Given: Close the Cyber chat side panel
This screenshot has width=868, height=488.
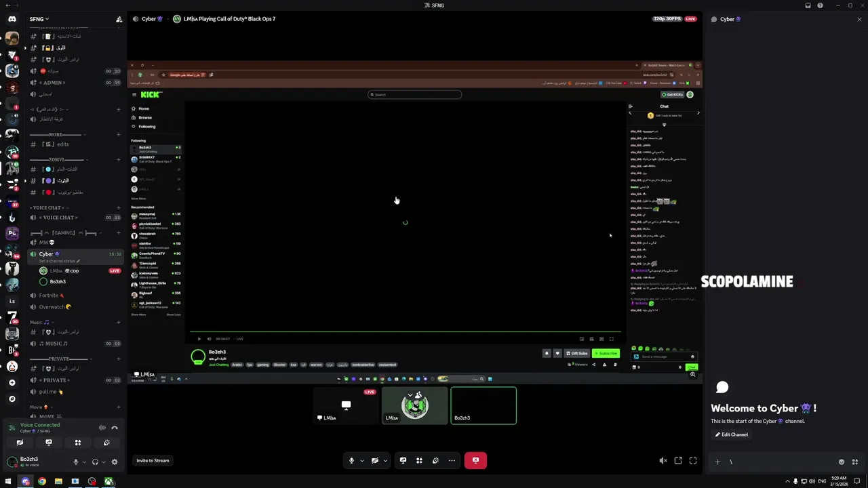Looking at the screenshot, I should click(x=859, y=19).
